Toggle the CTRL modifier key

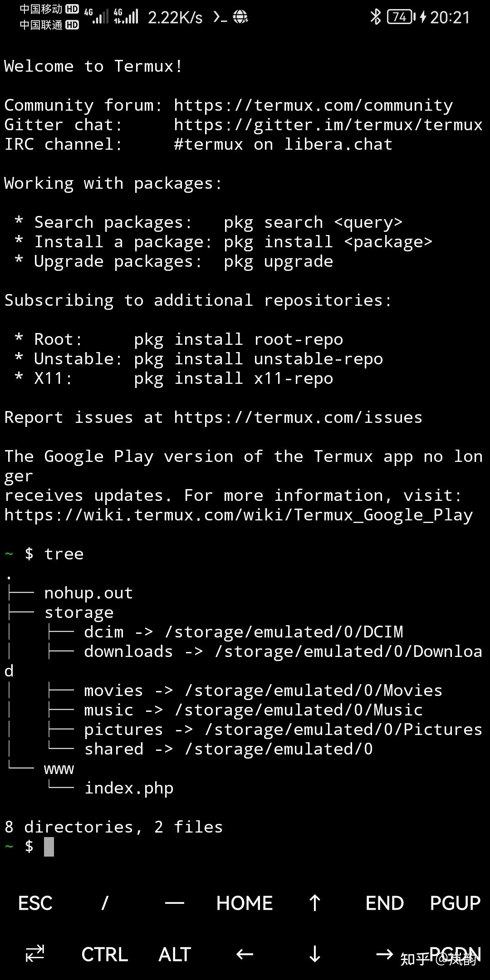tap(104, 954)
